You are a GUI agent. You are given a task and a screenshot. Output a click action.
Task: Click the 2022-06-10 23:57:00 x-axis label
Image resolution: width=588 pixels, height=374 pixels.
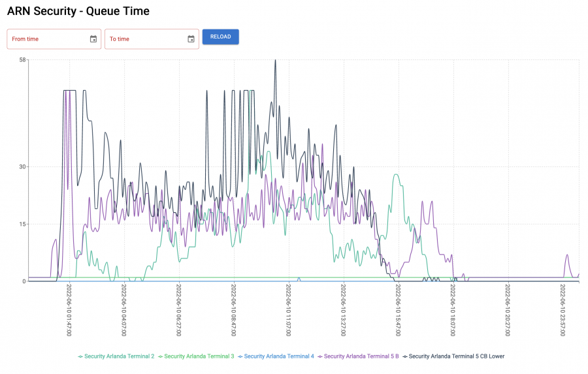(563, 310)
